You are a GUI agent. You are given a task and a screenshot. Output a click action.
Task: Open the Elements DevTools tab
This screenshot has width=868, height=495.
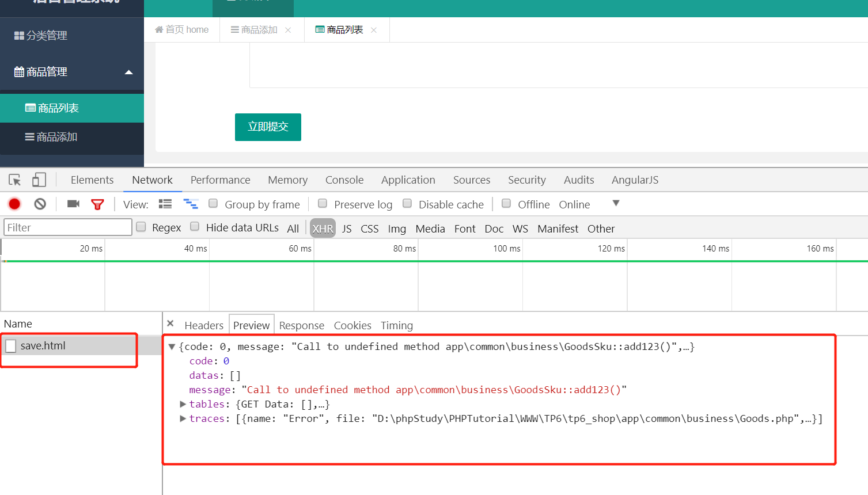click(x=92, y=180)
